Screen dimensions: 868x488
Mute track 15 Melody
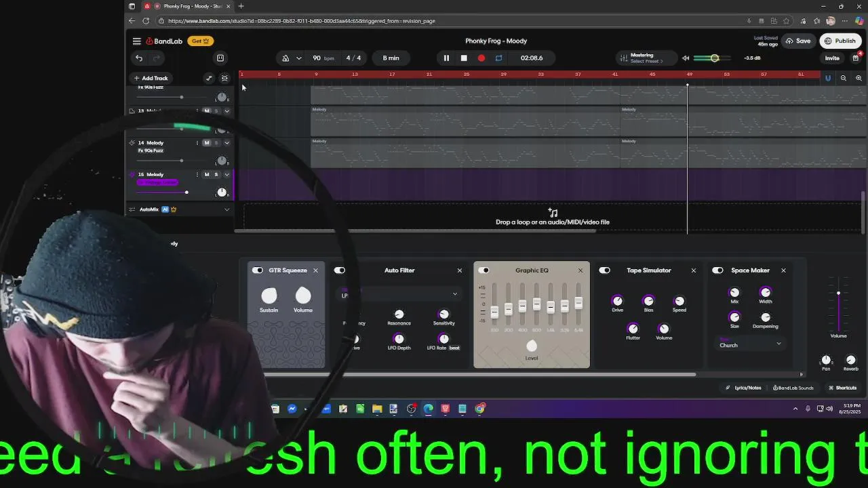pos(207,175)
